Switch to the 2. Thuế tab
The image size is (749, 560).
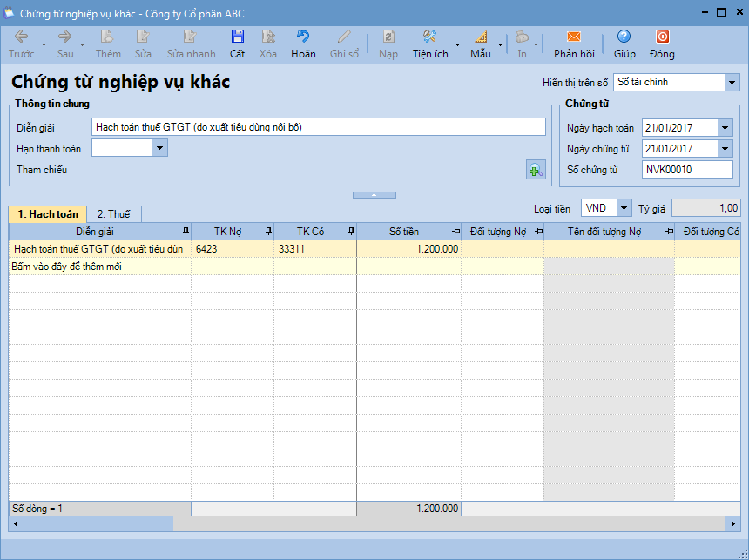click(x=113, y=214)
